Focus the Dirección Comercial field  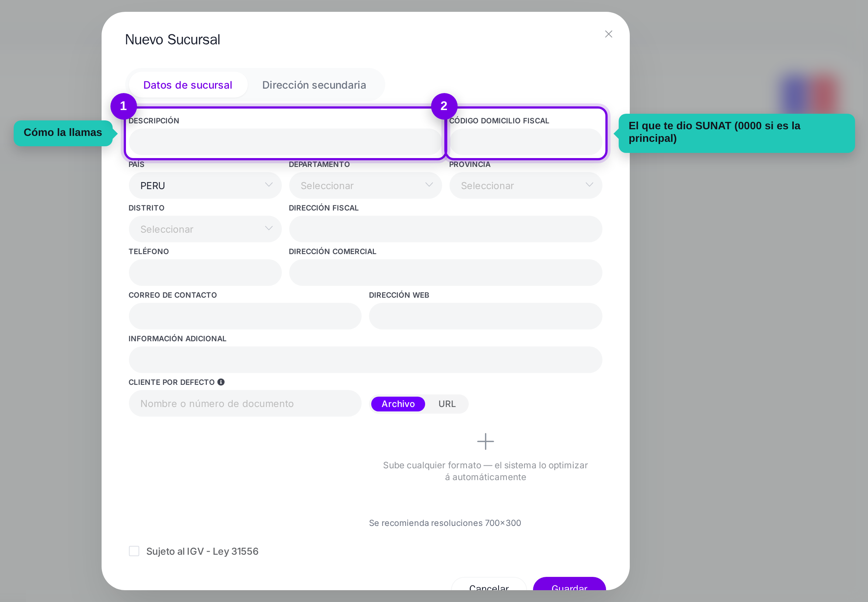coord(445,272)
